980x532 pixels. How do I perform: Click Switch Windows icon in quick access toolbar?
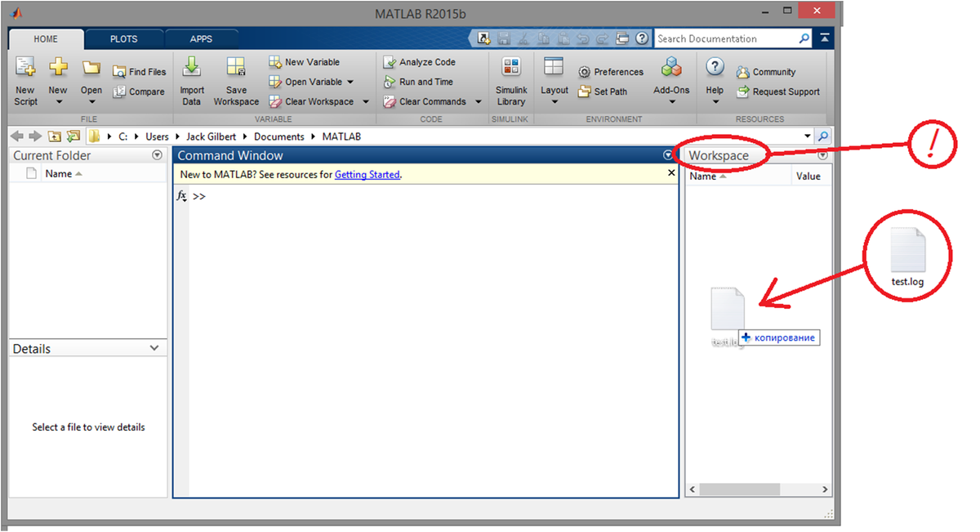(621, 38)
